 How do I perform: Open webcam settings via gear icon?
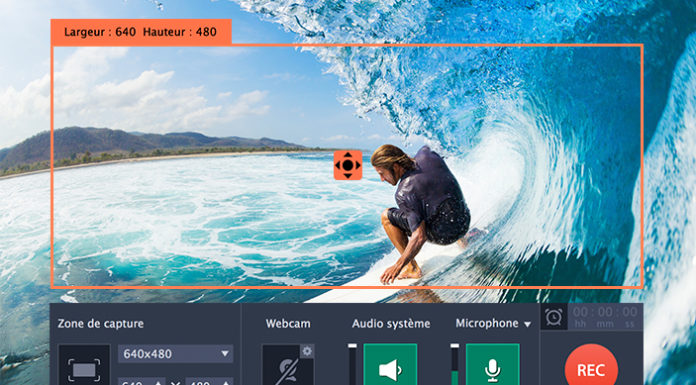tap(307, 352)
